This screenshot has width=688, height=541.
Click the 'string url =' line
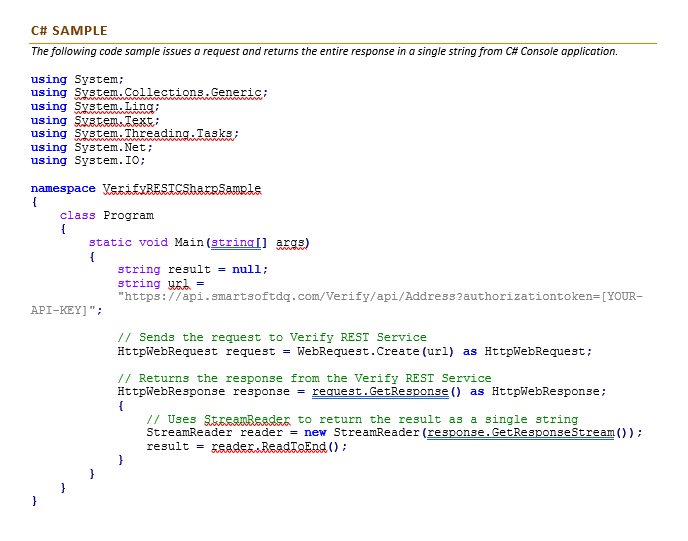coord(161,283)
